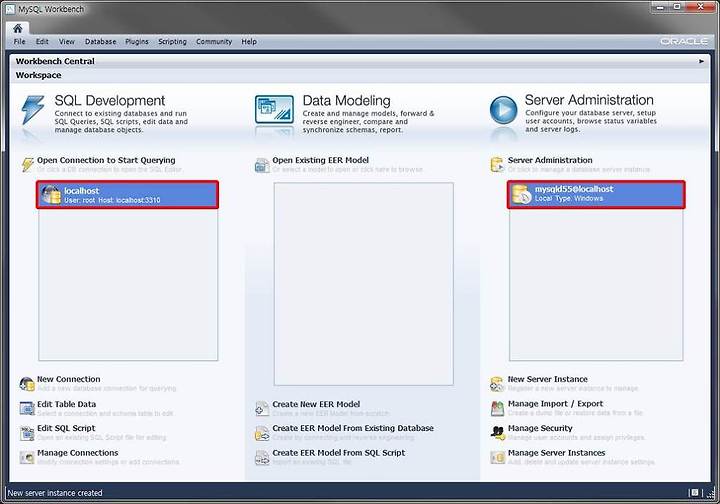The width and height of the screenshot is (720, 504).
Task: Open the New Server Instance link
Action: coord(548,379)
